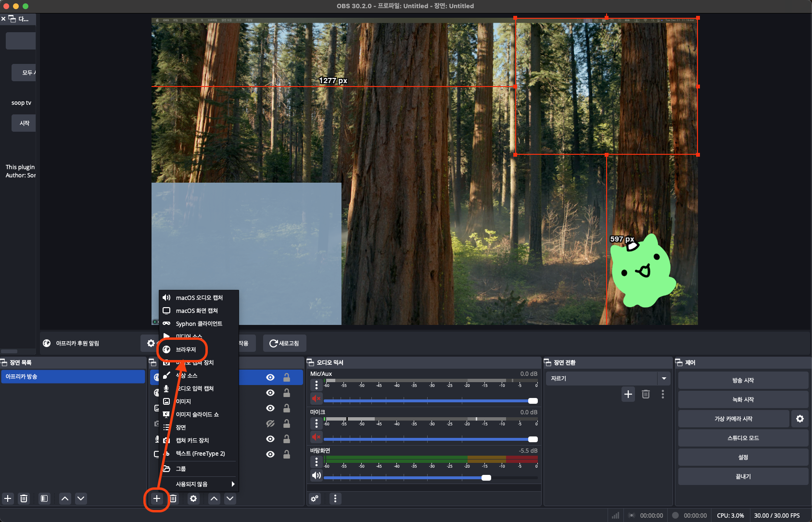Toggle eye icon on second source row
The height and width of the screenshot is (522, 812).
click(x=270, y=393)
